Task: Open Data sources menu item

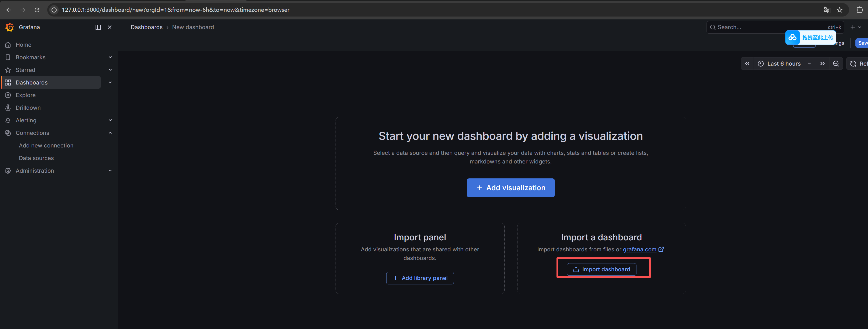Action: 36,158
